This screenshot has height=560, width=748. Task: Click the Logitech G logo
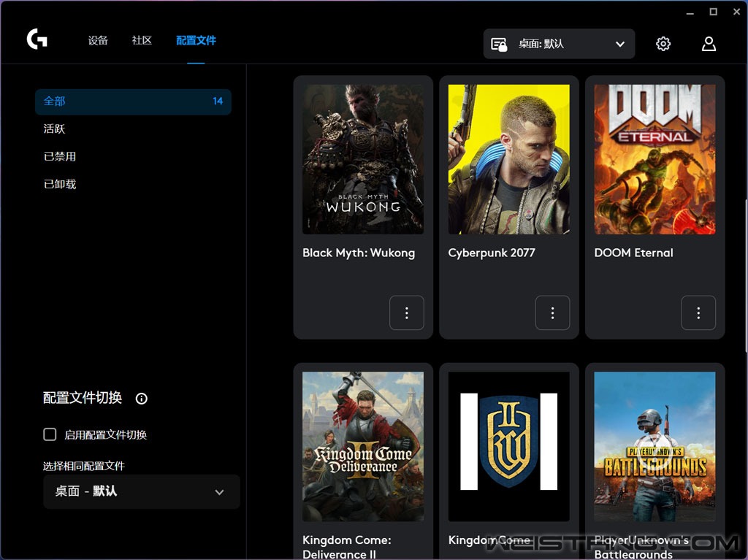pyautogui.click(x=37, y=39)
